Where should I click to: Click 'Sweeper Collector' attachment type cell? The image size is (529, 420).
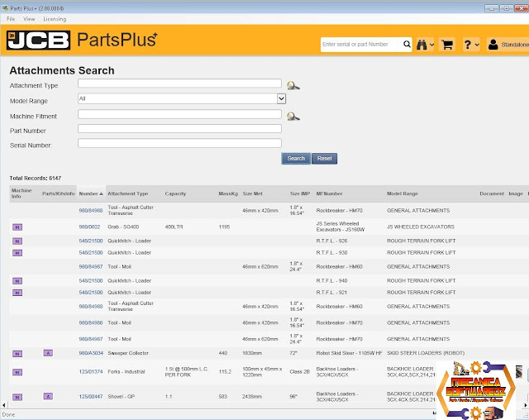(128, 353)
